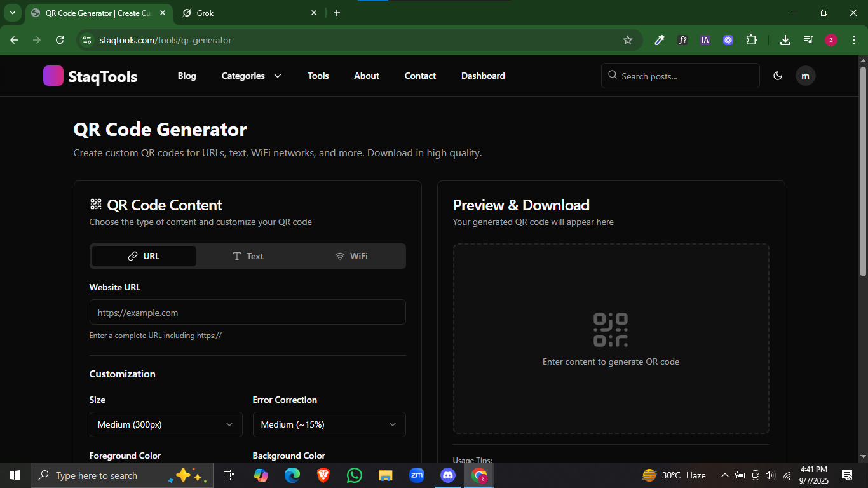868x488 pixels.
Task: Open Discord from the taskbar
Action: (x=448, y=475)
